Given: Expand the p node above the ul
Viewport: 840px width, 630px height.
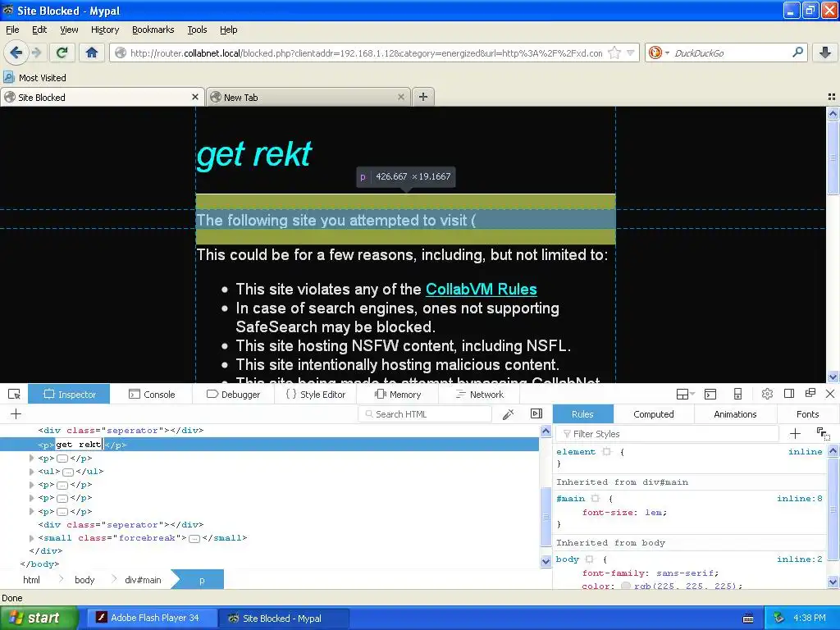Looking at the screenshot, I should 32,458.
